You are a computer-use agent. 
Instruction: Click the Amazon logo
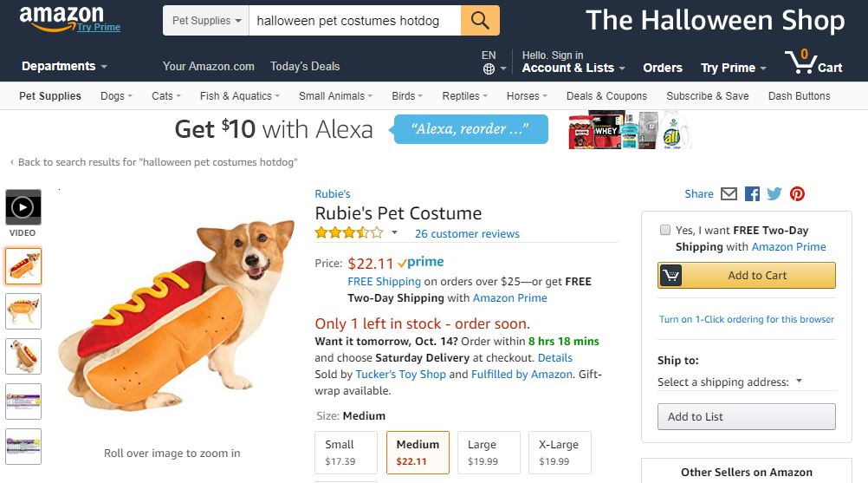(62, 17)
